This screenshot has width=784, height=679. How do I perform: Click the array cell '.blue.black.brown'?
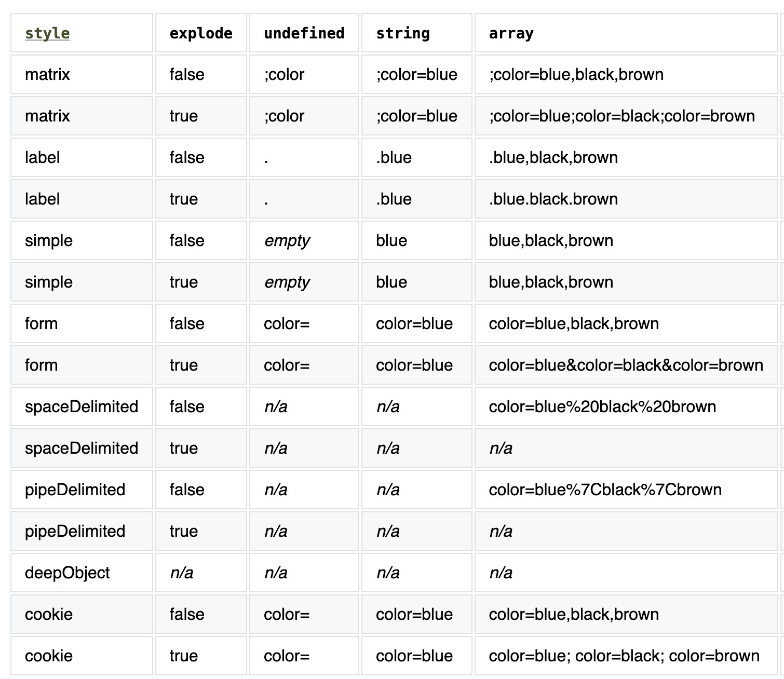coord(553,199)
